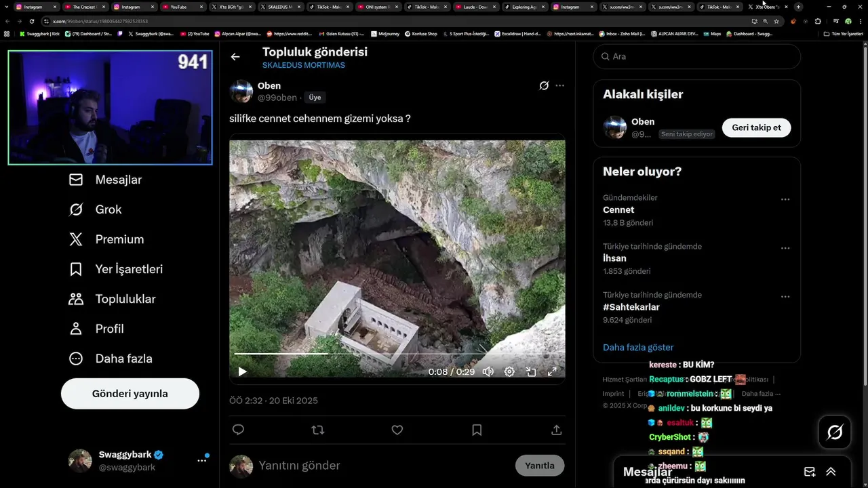This screenshot has width=868, height=488.
Task: Open the Swaggybark | Kick bookmark
Action: coord(39,33)
